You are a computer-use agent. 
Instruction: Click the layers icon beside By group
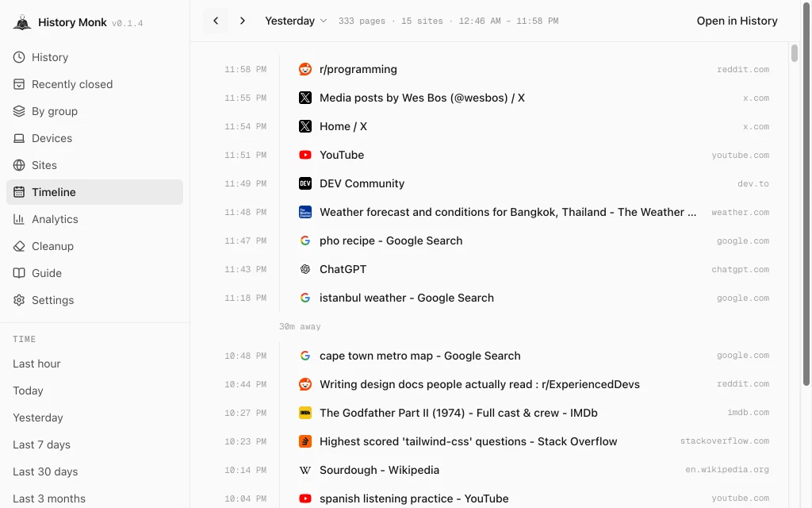click(x=19, y=111)
